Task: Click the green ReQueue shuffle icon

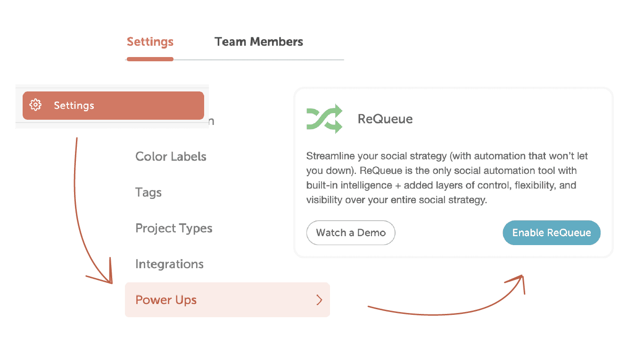Action: [x=324, y=118]
